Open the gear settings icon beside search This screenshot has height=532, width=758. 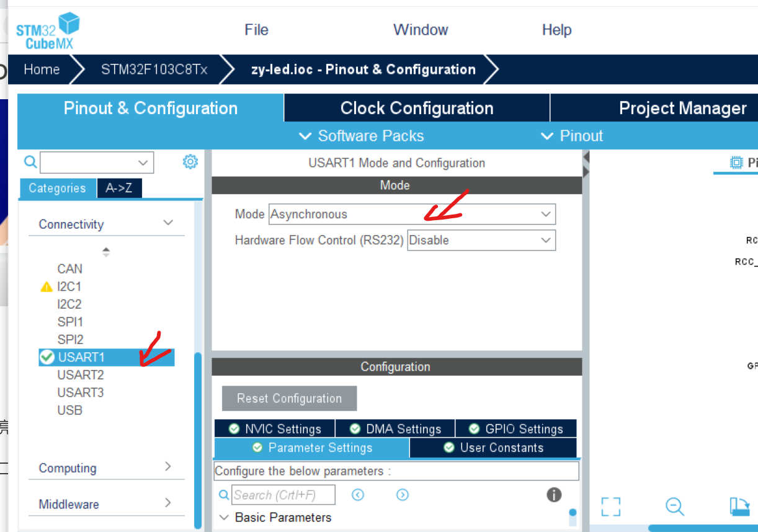pos(190,162)
